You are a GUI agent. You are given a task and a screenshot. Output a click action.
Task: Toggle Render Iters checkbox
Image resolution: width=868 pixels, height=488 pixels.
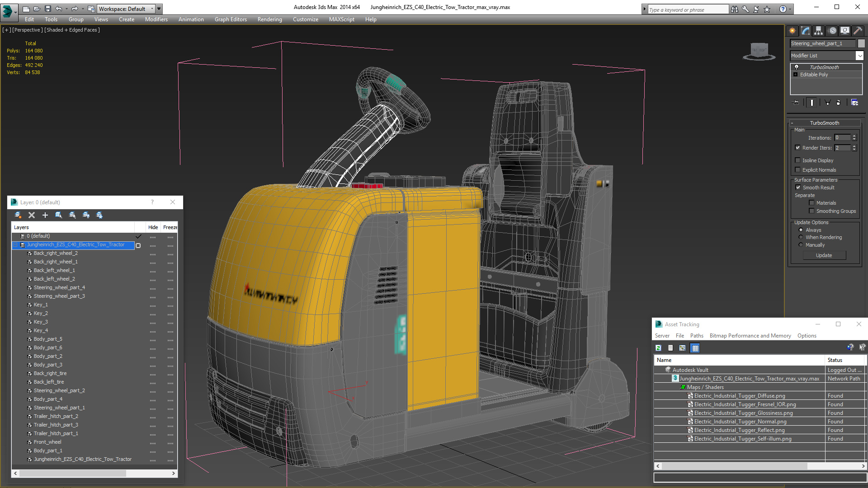coord(798,148)
